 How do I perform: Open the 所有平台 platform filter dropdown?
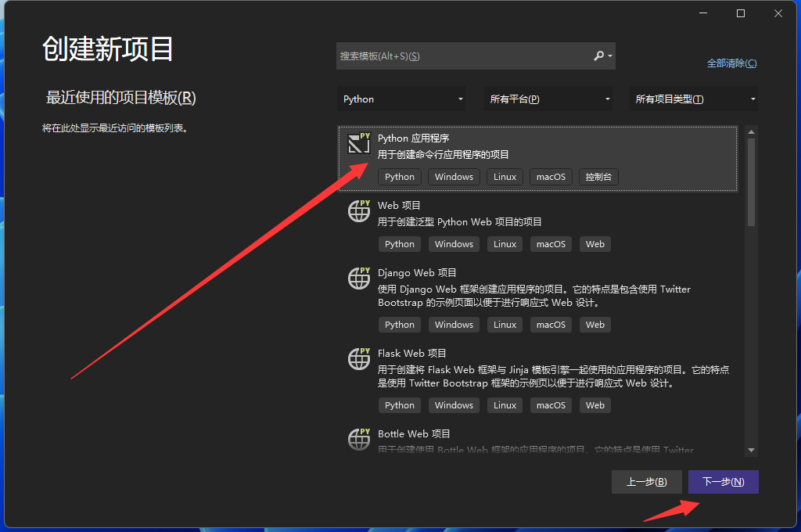(548, 99)
